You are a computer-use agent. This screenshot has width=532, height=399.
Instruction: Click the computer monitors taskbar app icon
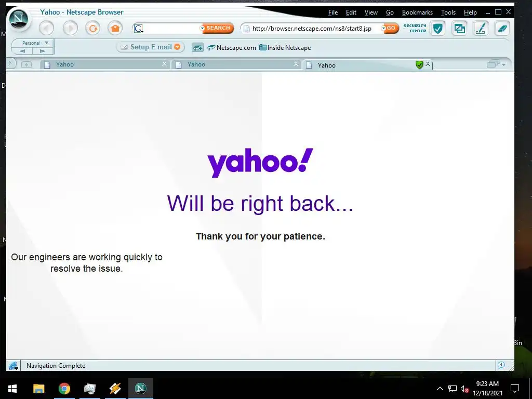(x=89, y=389)
